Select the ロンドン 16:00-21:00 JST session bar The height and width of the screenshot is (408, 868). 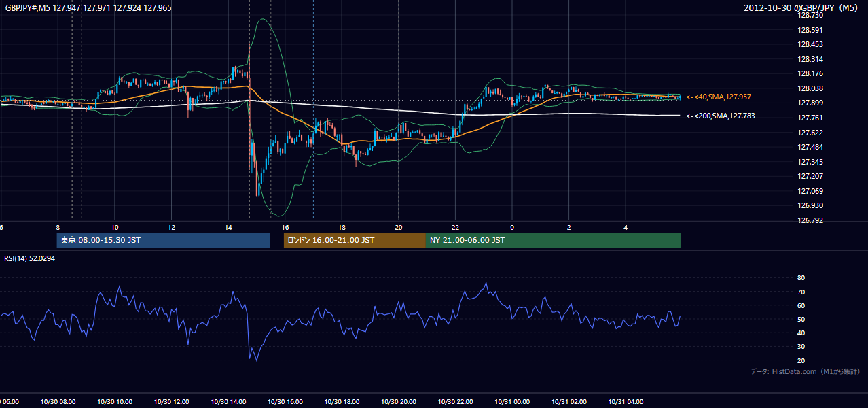(x=355, y=240)
